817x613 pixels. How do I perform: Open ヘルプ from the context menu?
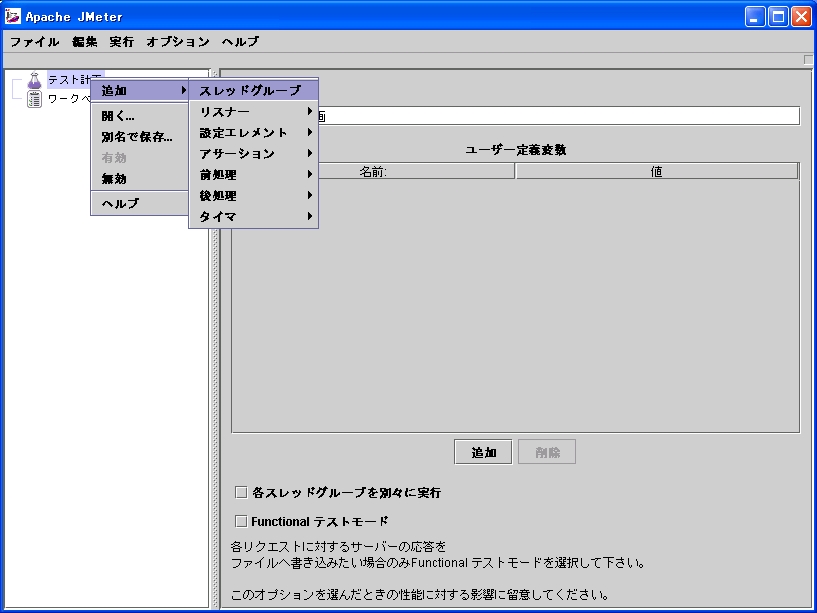[x=140, y=203]
